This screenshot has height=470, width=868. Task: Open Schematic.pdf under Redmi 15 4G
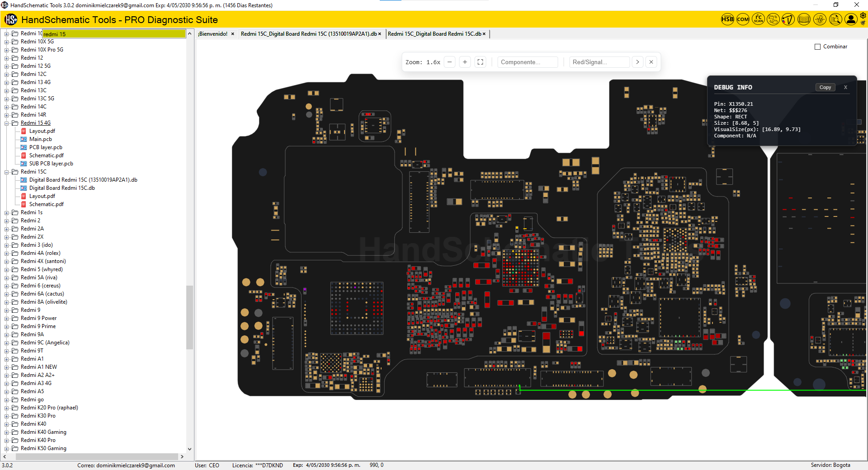coord(47,155)
